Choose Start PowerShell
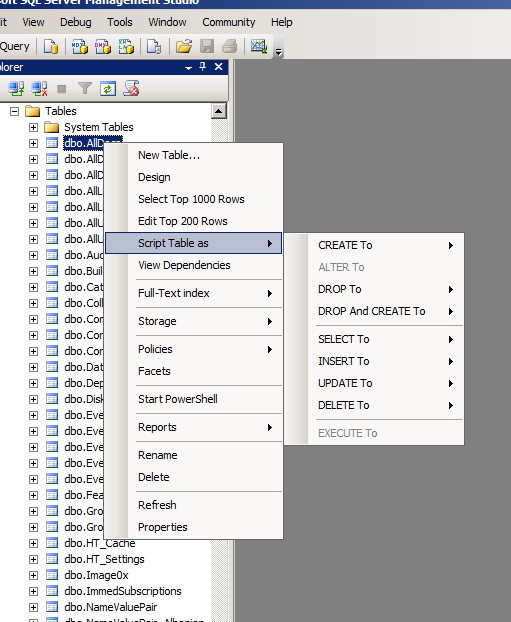Screen dimensions: 511x622 [x=194, y=399]
